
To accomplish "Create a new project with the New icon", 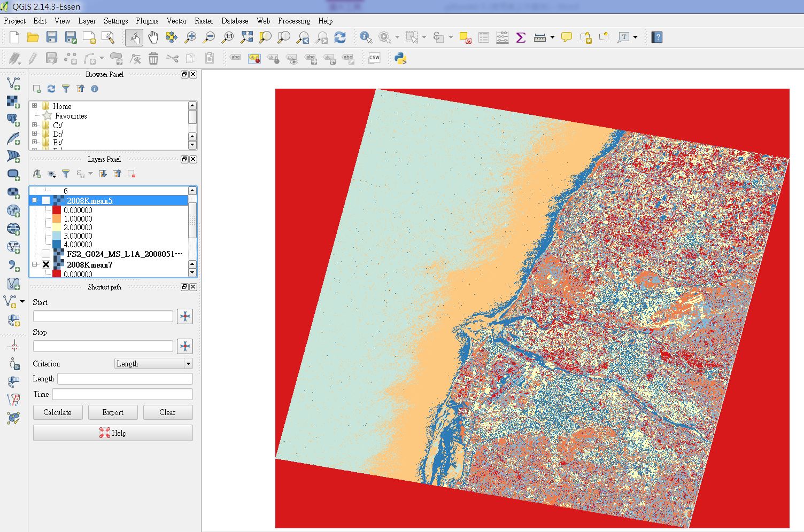I will click(14, 37).
